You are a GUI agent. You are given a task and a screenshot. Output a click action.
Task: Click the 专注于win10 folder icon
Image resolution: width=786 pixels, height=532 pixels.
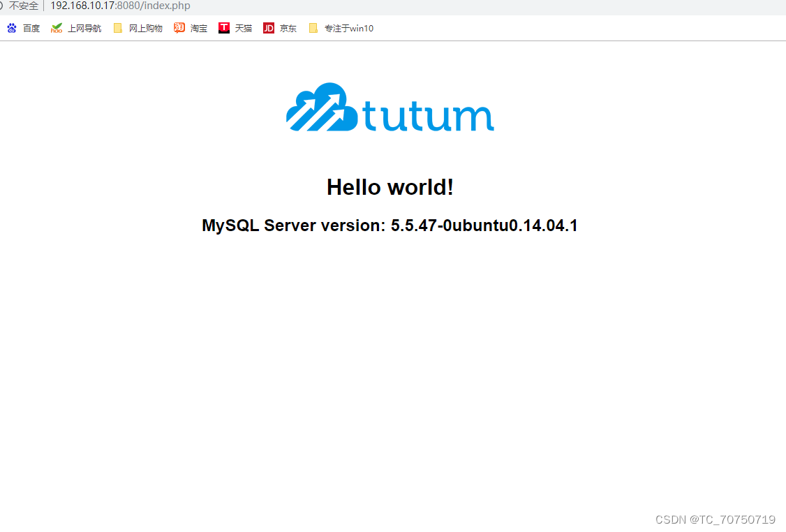point(313,28)
